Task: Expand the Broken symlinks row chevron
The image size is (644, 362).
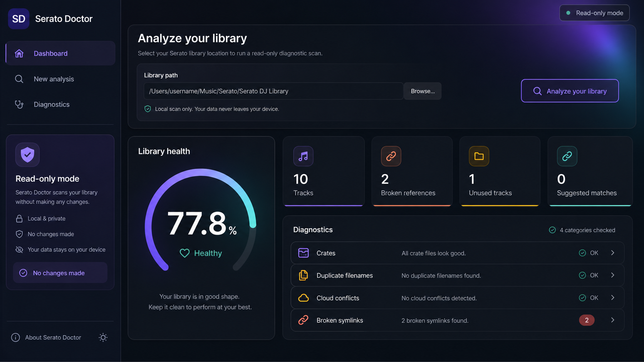Action: [612, 320]
